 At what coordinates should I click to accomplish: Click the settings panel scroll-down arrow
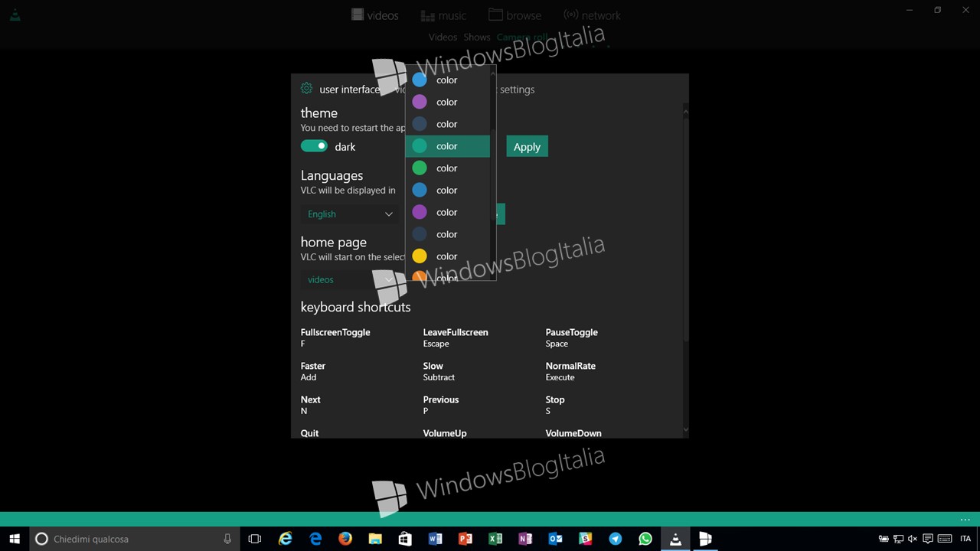685,429
